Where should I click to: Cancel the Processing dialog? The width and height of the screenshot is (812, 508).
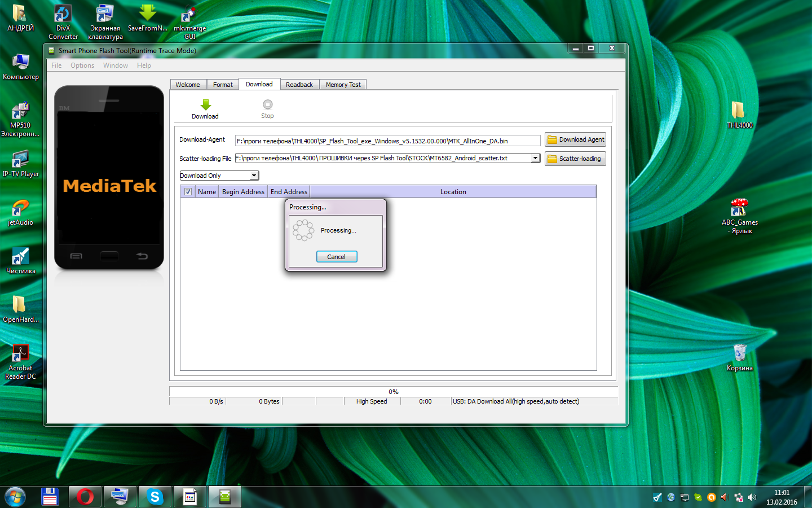336,257
